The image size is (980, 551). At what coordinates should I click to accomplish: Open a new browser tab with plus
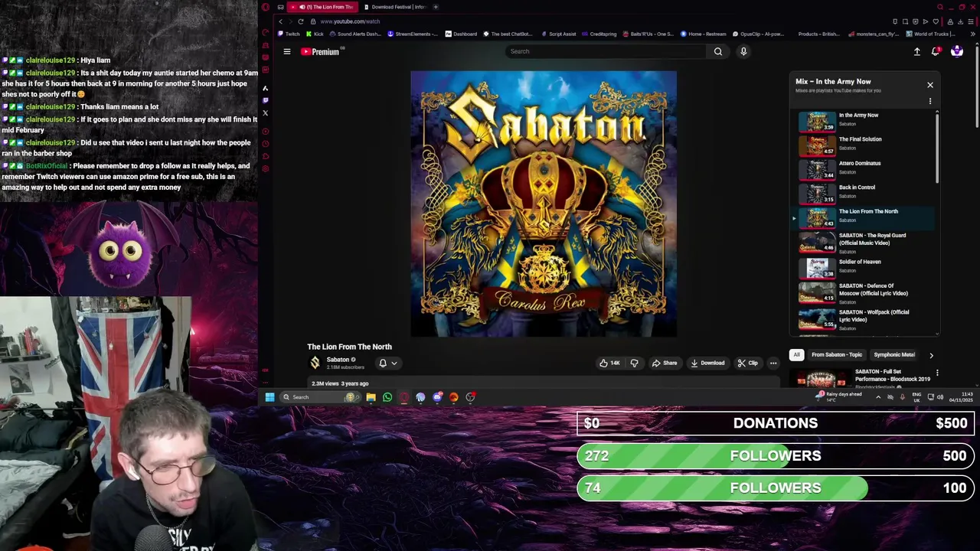tap(436, 7)
